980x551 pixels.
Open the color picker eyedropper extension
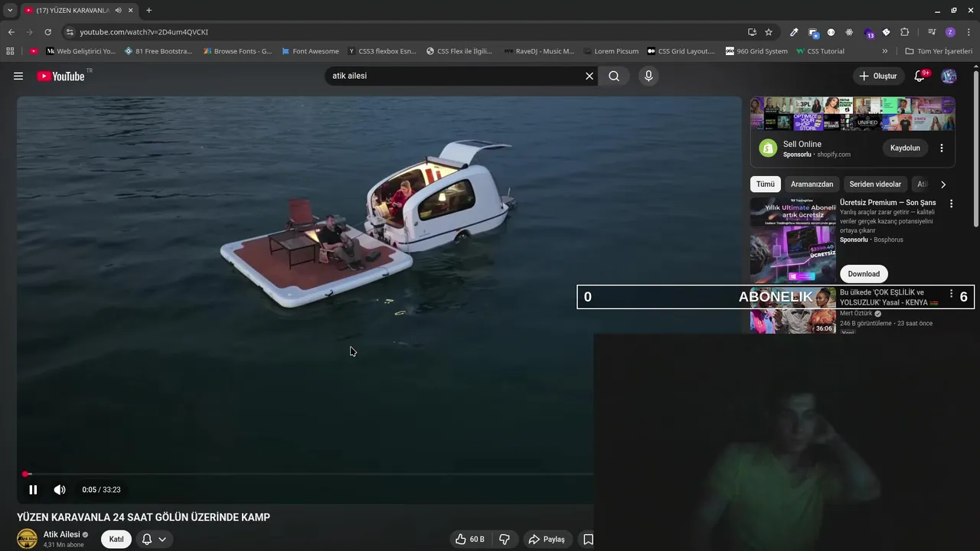tap(794, 32)
